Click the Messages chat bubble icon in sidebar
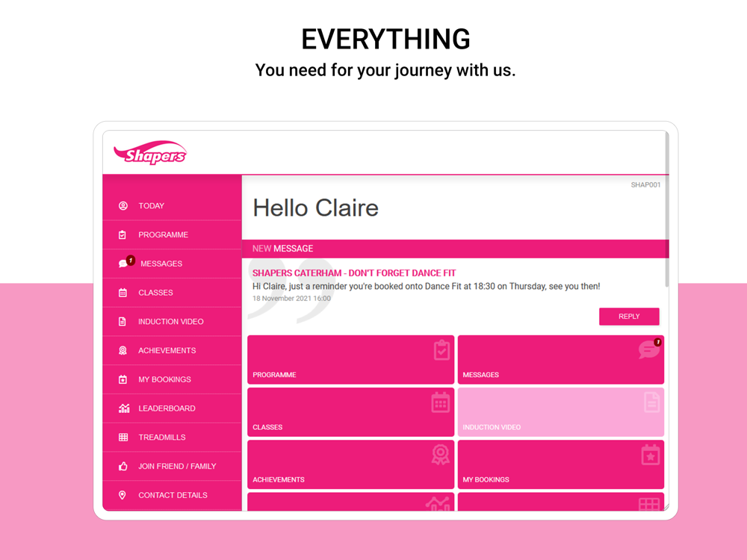The width and height of the screenshot is (747, 560). tap(123, 264)
